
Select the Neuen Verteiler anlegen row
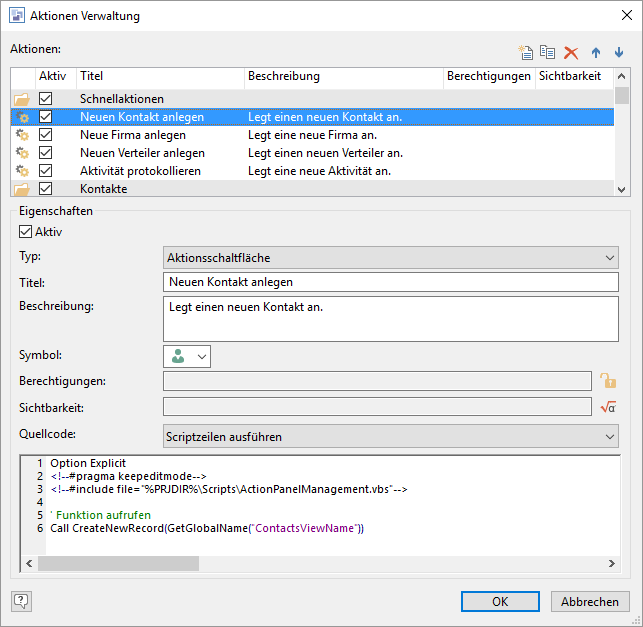click(142, 153)
